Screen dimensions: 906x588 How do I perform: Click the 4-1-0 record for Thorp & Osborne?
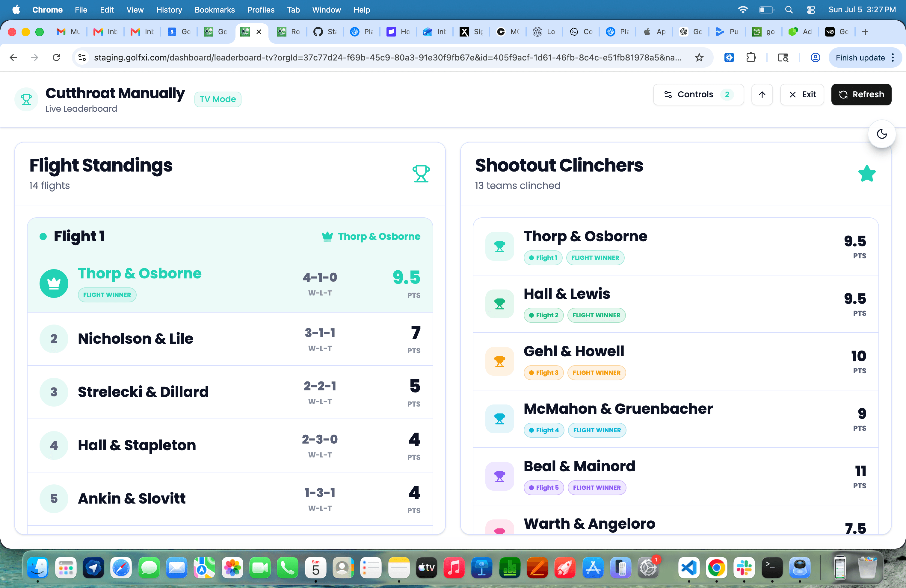coord(320,277)
